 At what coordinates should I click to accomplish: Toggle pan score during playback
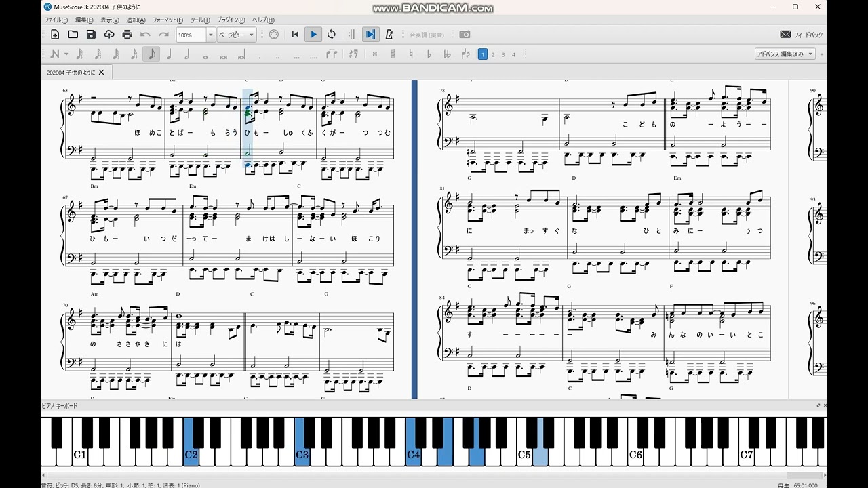tap(370, 35)
